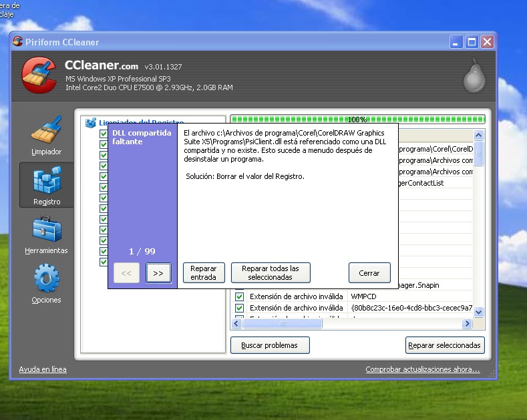The image size is (527, 420).
Task: Click Comprobar actualizaciones ahora link
Action: tap(423, 369)
